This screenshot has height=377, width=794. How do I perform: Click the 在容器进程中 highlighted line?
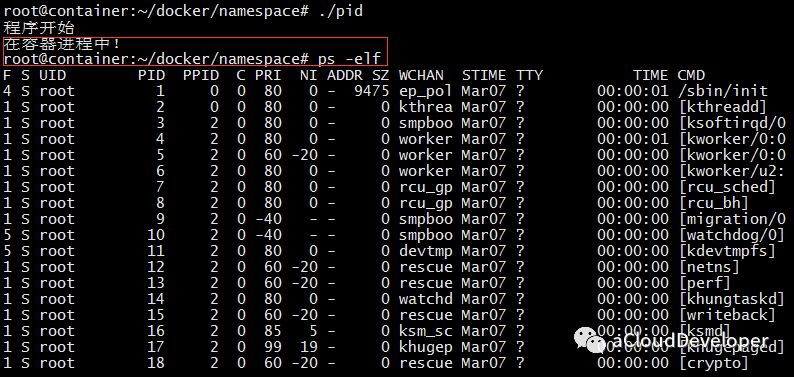(62, 44)
